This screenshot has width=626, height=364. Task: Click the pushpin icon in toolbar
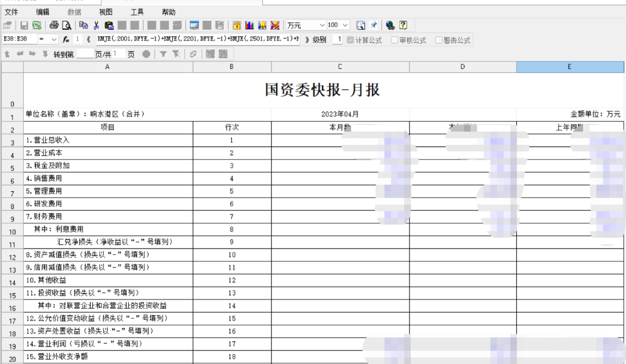(x=374, y=26)
